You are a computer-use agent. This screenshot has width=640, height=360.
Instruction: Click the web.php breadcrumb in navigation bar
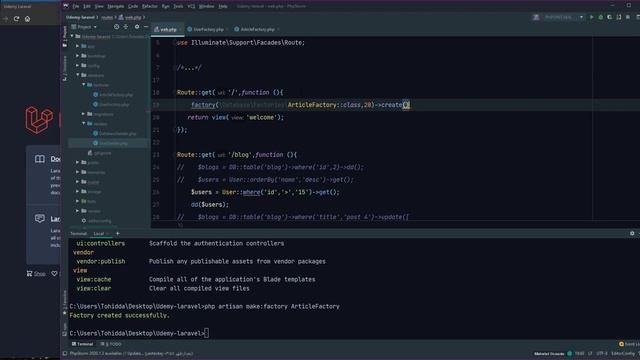[130, 17]
